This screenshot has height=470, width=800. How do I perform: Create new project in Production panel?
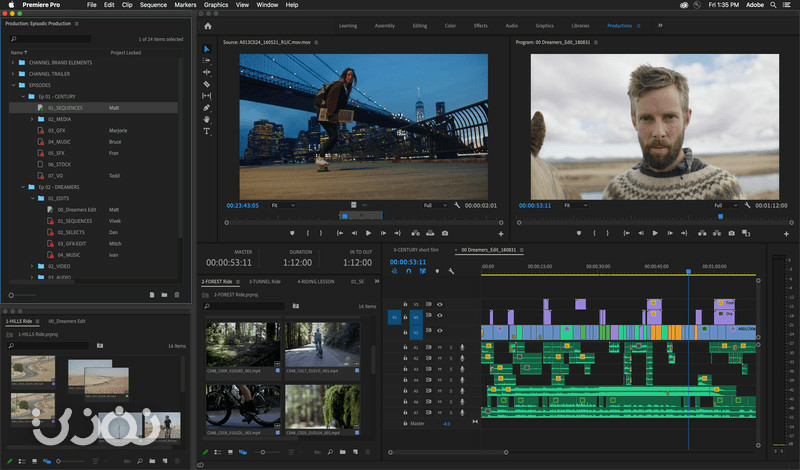coord(152,295)
